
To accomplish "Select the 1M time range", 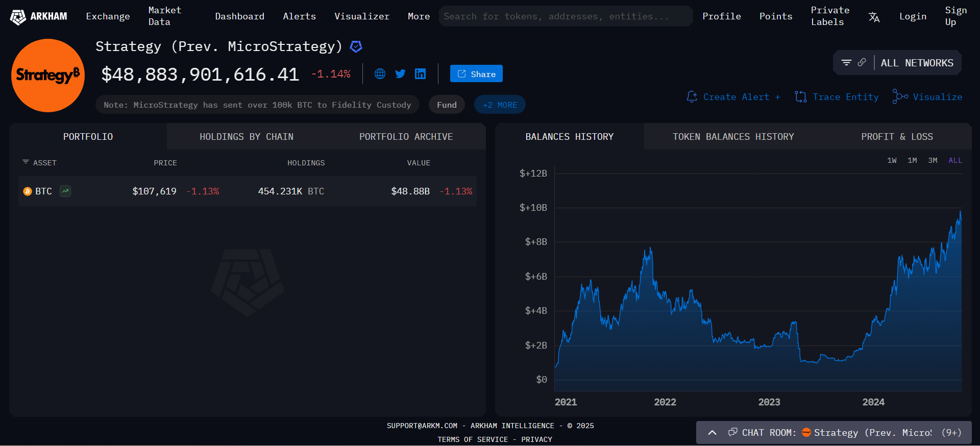I will (x=912, y=160).
